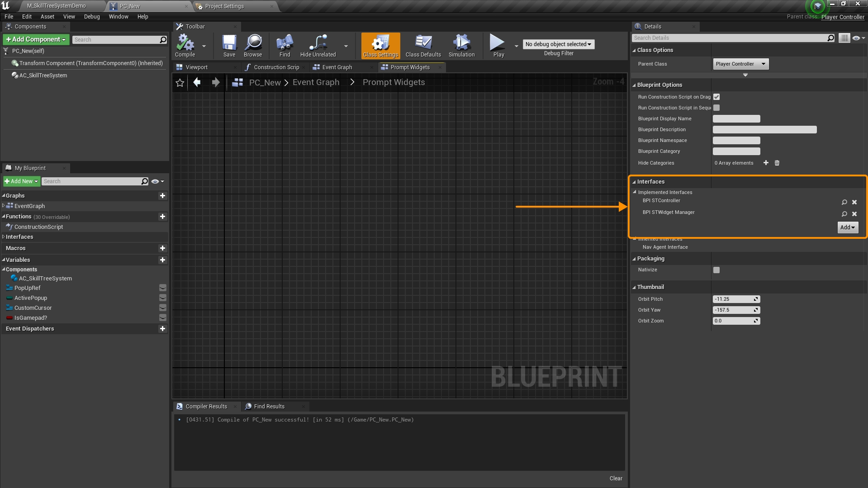Open the Parent Class dropdown

point(740,64)
